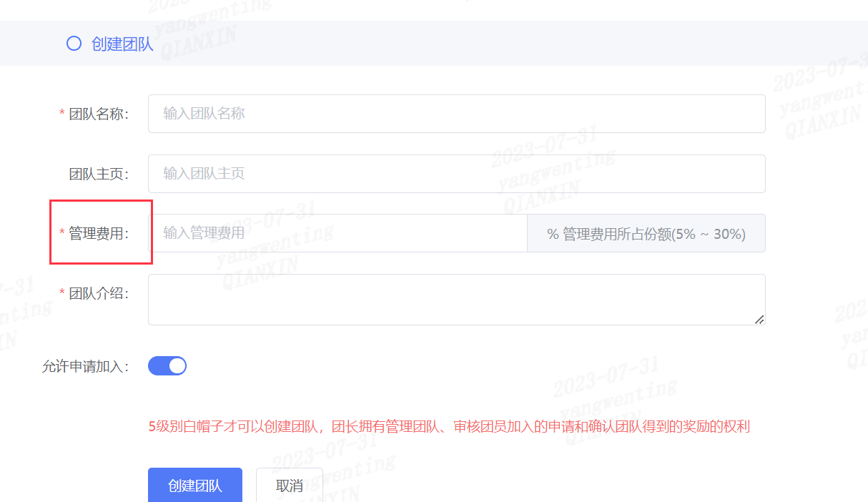Image resolution: width=868 pixels, height=502 pixels.
Task: Click into the 管理费用 input box
Action: 337,233
